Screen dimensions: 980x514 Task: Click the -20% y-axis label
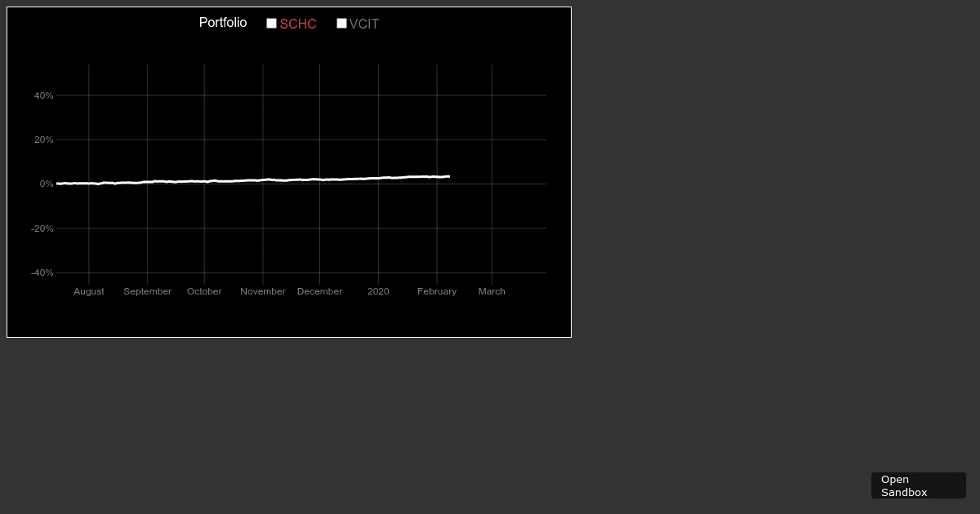[42, 228]
